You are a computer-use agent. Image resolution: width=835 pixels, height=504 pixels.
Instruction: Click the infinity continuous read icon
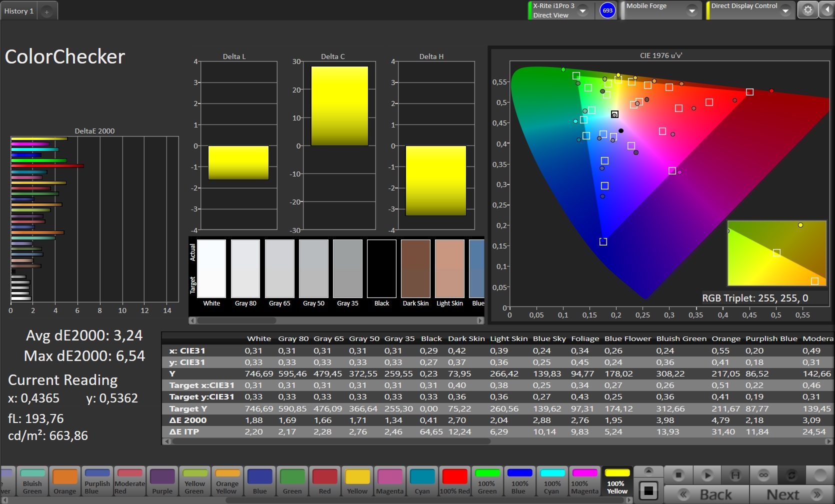click(x=763, y=474)
